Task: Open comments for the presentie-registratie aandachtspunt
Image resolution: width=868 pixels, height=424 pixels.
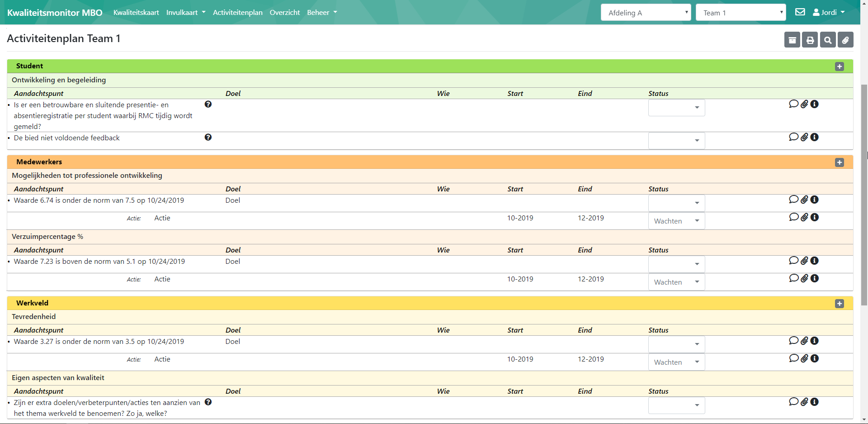Action: [x=794, y=104]
